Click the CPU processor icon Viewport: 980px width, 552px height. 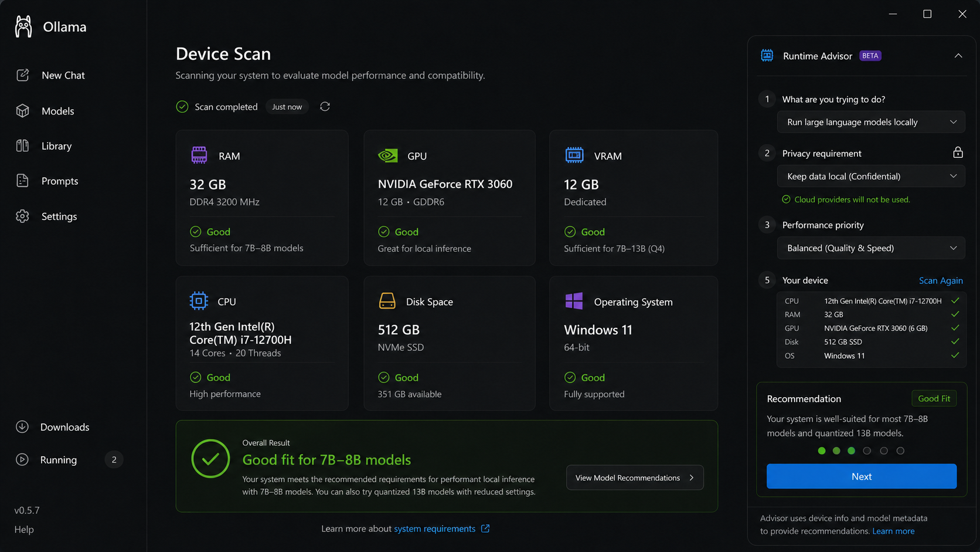[199, 301]
